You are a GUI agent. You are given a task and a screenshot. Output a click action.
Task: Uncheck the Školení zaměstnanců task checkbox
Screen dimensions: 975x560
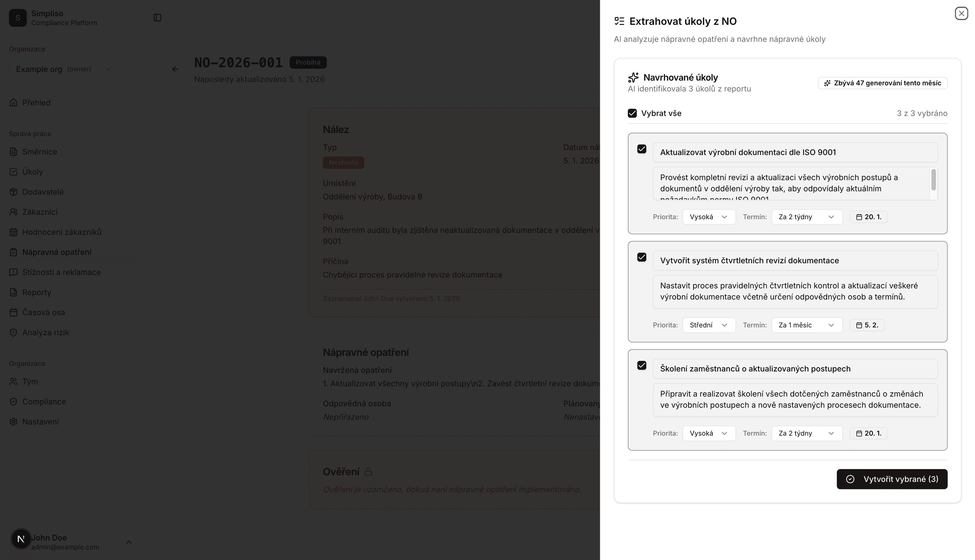tap(642, 365)
